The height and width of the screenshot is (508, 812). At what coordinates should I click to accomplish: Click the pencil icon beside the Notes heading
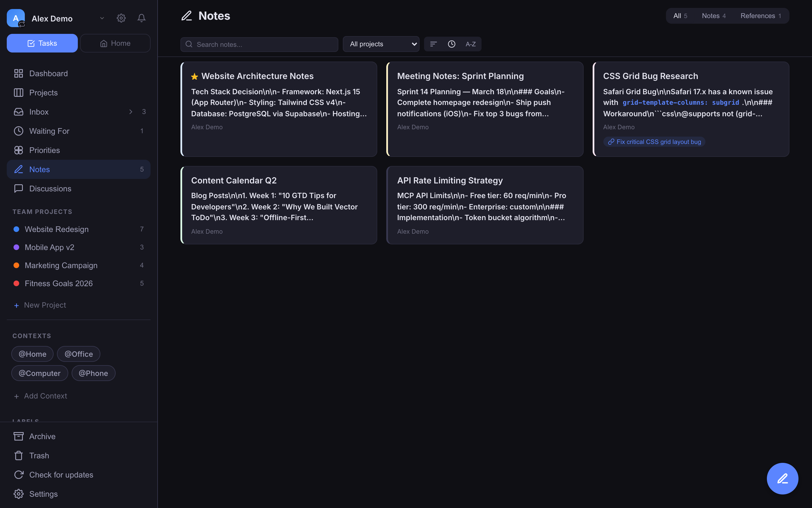click(x=187, y=16)
